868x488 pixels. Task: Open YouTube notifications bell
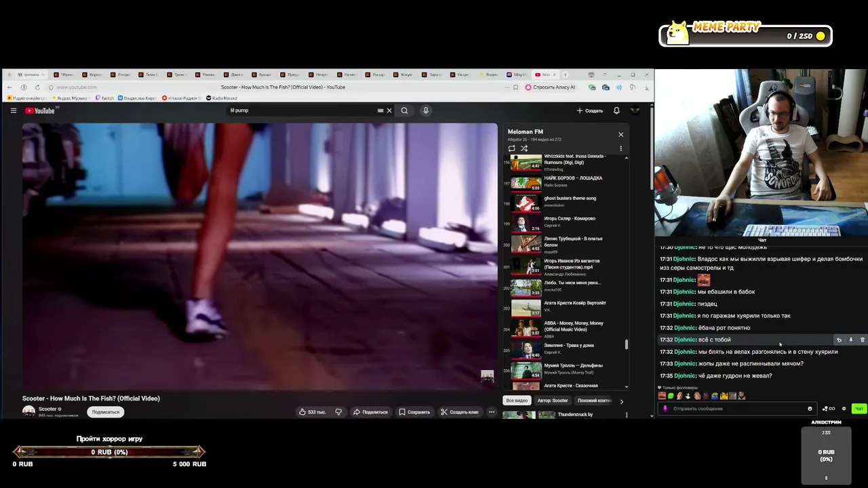[616, 110]
